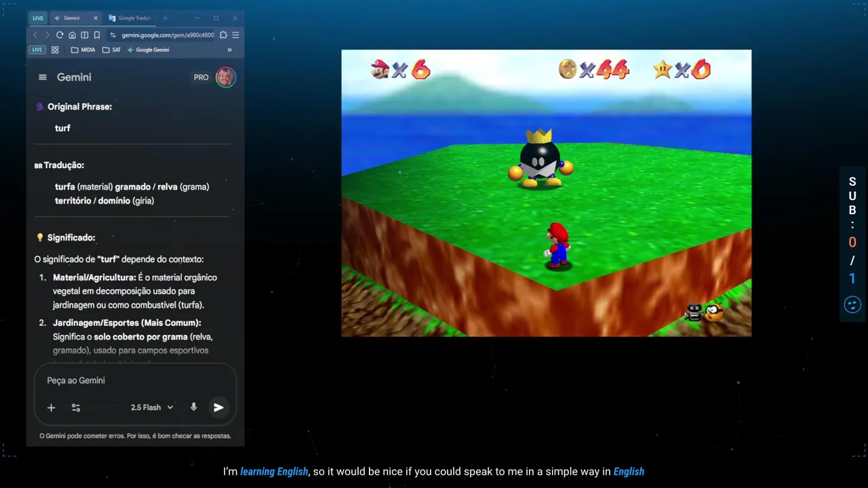Click the Mario lives counter in game
Viewport: 868px width, 488px height.
pos(401,69)
